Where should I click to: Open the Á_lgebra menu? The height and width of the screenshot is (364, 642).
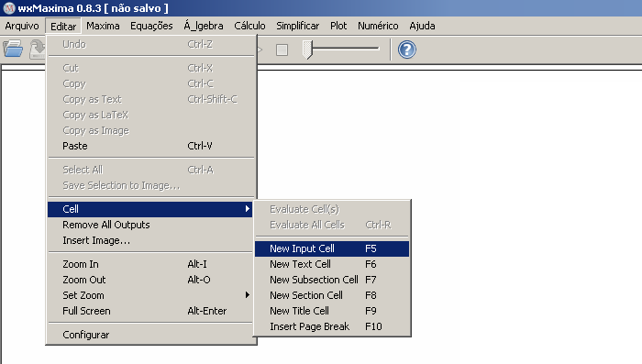click(204, 26)
